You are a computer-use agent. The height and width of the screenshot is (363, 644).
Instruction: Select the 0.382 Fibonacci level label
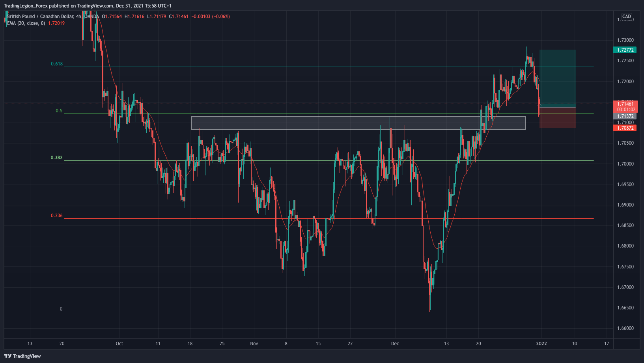pos(56,158)
